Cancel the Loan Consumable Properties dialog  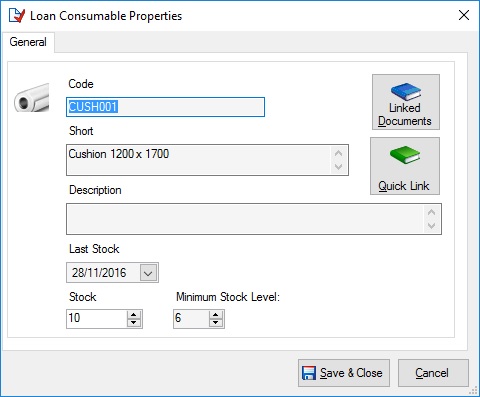[x=433, y=373]
